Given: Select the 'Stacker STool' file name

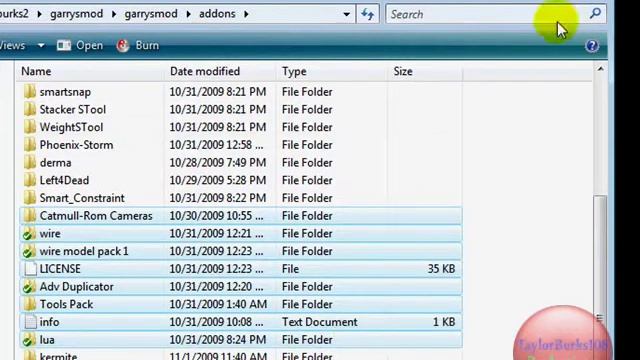Looking at the screenshot, I should point(73,109).
